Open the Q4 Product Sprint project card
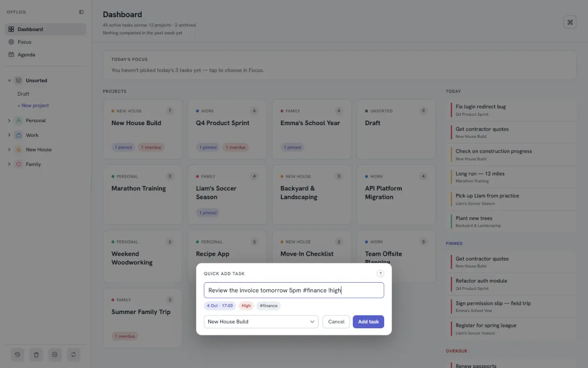This screenshot has width=588, height=368. (227, 130)
